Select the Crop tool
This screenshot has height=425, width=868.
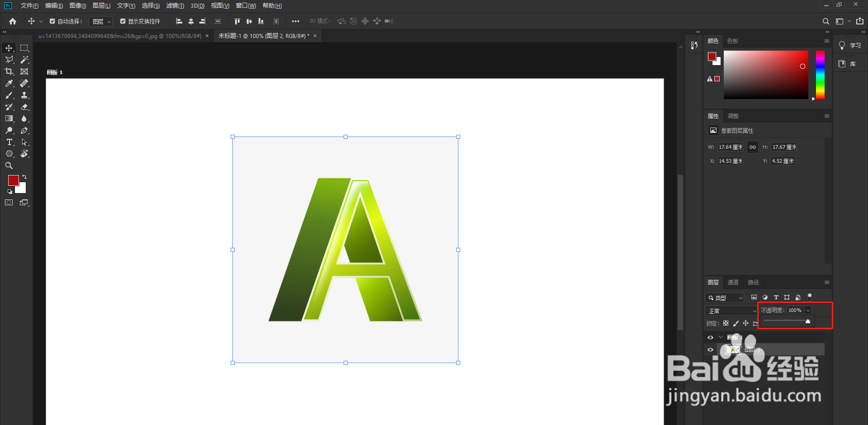[9, 71]
